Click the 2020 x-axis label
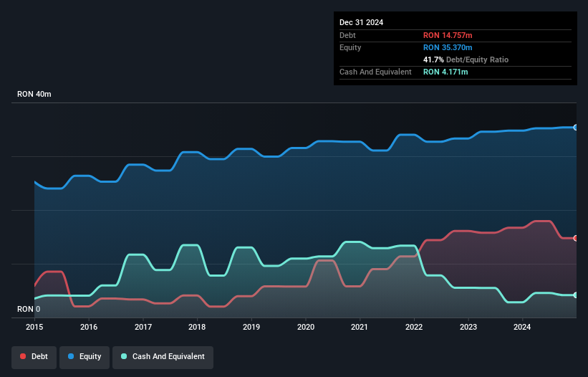 coord(306,327)
